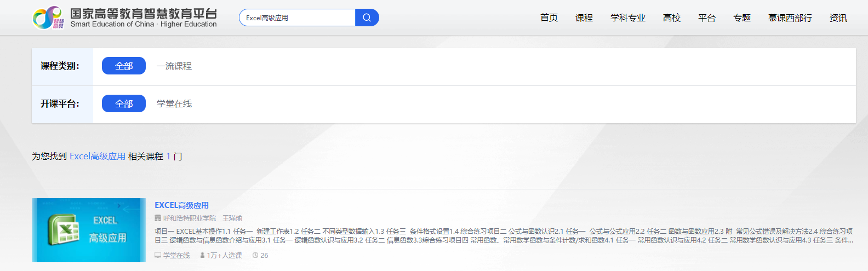Select 全部 in the 开课平台 row
The image size is (868, 271).
tap(124, 103)
